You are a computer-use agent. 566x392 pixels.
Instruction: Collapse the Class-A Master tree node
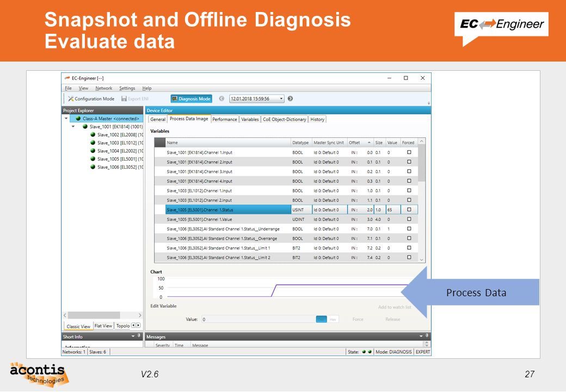[x=66, y=118]
